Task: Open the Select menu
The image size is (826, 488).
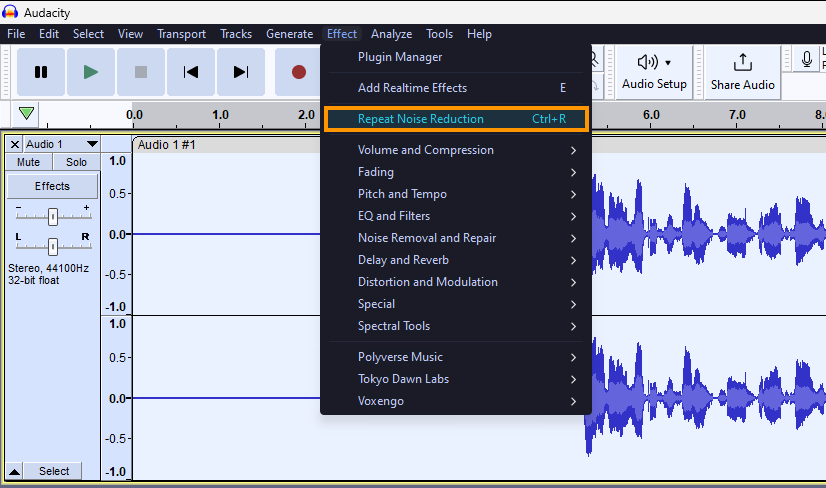Action: pyautogui.click(x=88, y=34)
